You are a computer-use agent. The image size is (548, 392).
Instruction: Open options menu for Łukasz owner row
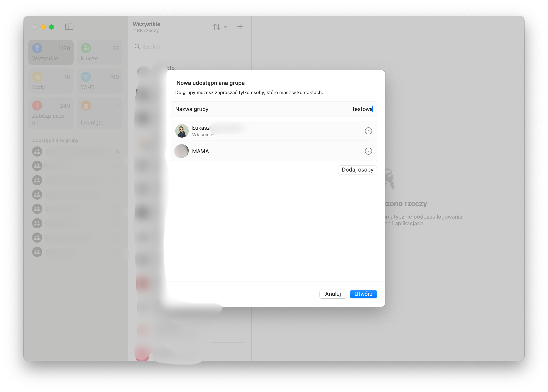[x=368, y=131]
